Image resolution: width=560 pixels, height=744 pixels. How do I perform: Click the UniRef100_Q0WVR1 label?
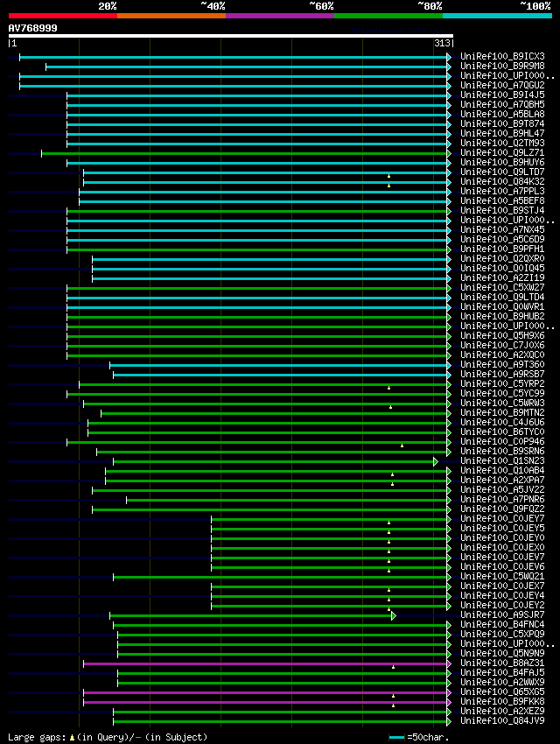point(502,307)
